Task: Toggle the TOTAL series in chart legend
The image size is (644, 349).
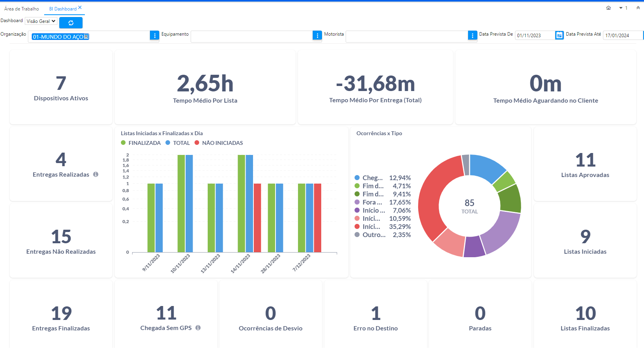Action: (x=177, y=143)
